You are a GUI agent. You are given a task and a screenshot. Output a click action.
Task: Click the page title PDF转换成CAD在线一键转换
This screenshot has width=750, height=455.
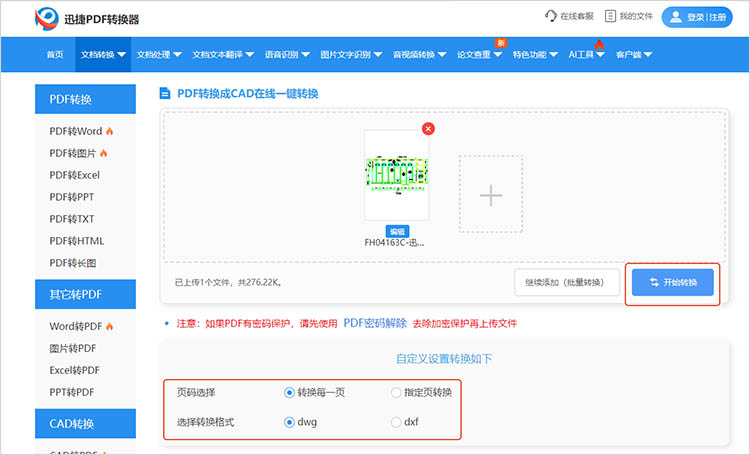248,93
